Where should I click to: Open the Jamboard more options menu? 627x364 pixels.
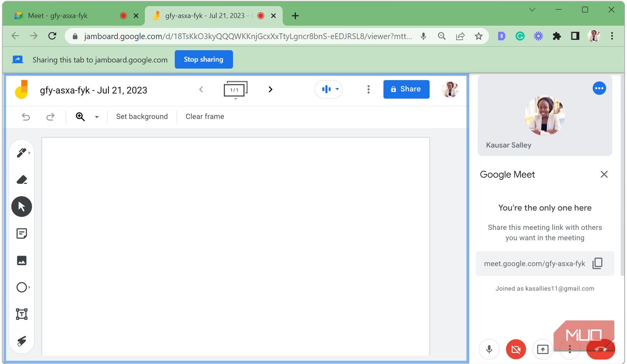pos(368,89)
